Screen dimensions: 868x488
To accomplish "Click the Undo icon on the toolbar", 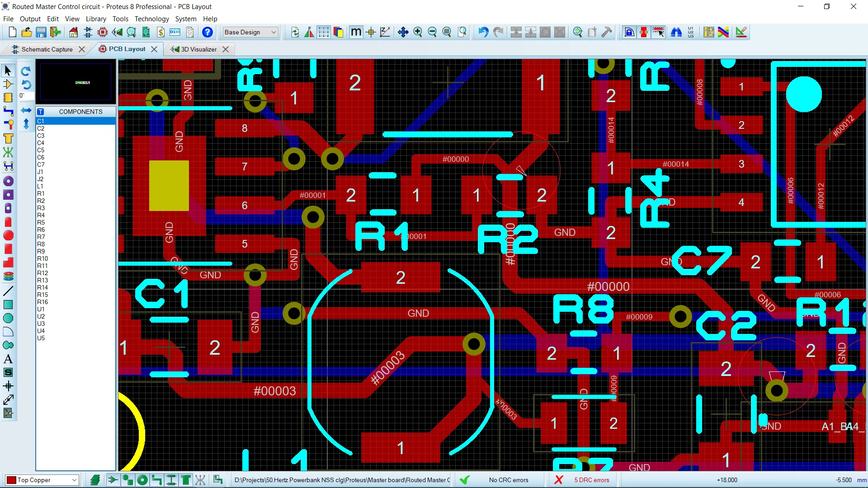I will click(x=483, y=32).
